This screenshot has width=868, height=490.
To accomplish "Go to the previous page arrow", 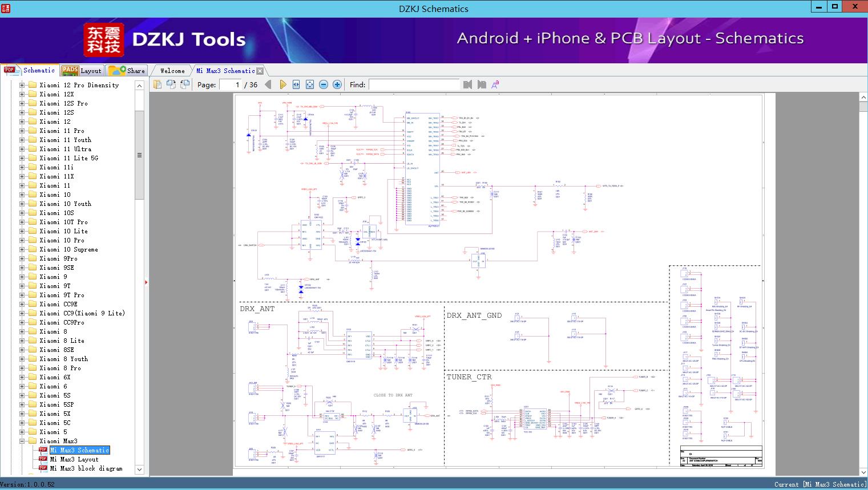I will tap(268, 84).
